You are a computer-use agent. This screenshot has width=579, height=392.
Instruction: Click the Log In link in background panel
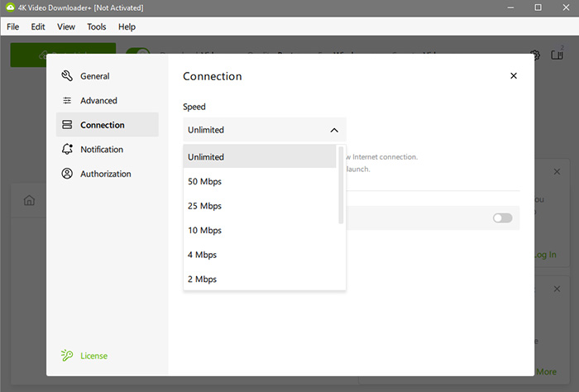click(545, 255)
